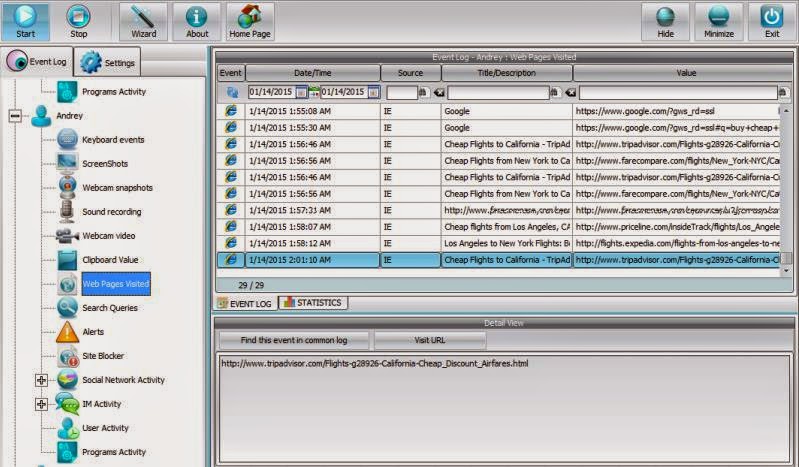The image size is (799, 467).
Task: Launch the Wizard tool
Action: (x=143, y=21)
